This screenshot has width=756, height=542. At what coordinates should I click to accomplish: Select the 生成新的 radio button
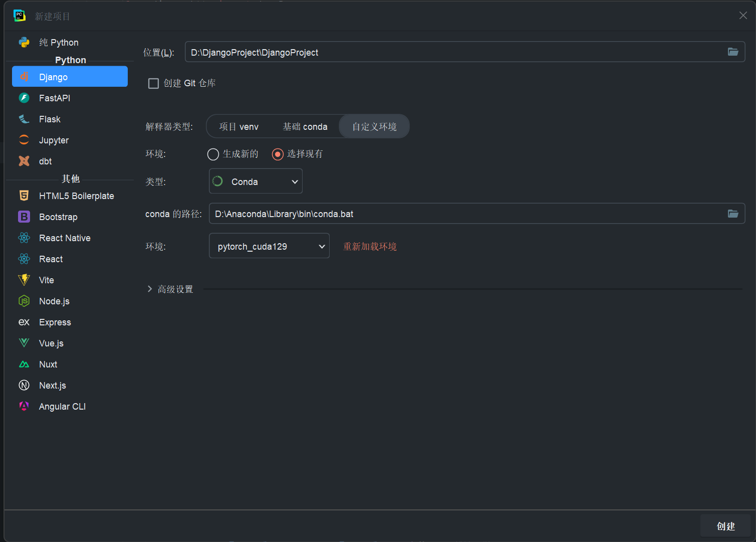pos(213,154)
